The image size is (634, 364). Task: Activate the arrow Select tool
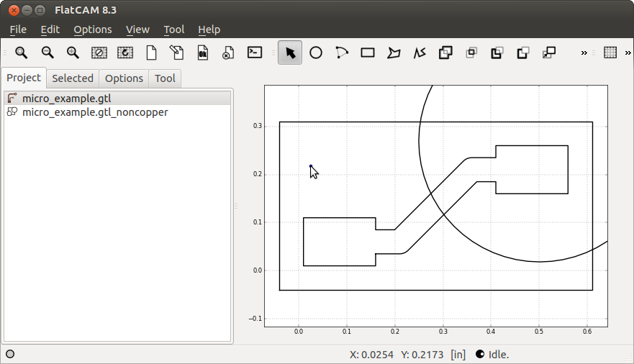click(290, 53)
